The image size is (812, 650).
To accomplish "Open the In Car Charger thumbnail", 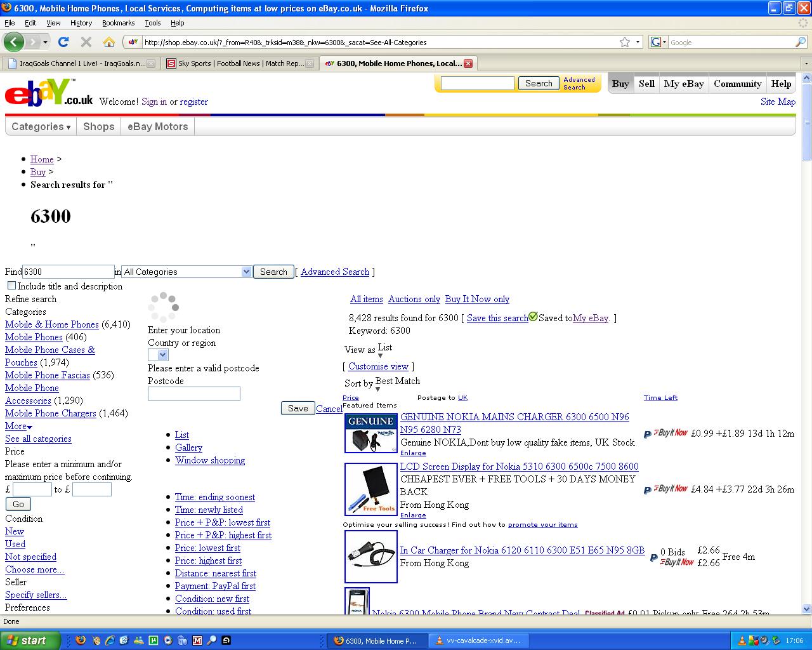I will coord(371,557).
